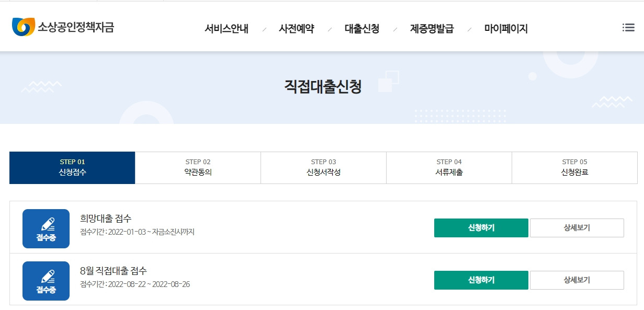Open the 사전예약 menu
The width and height of the screenshot is (644, 310).
(297, 29)
